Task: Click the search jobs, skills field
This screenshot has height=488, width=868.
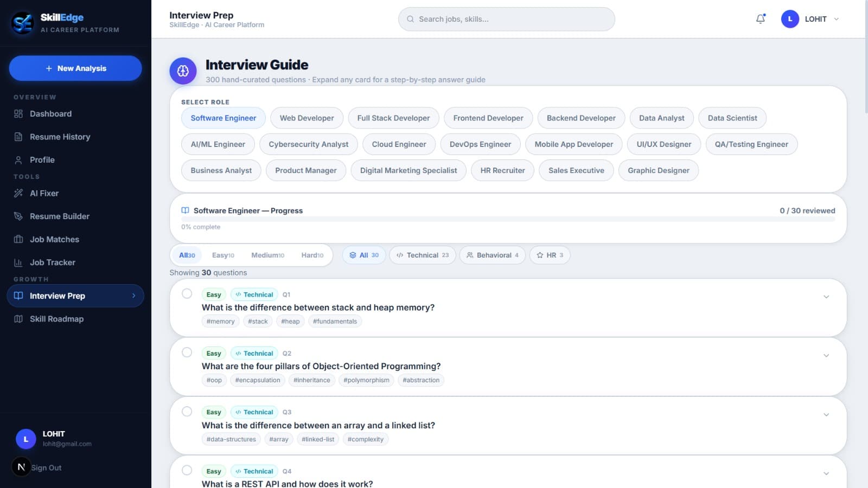Action: [x=507, y=19]
